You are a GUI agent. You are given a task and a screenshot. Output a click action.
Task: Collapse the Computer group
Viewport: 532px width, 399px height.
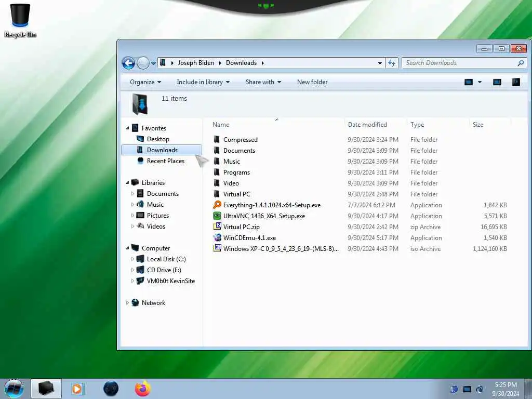click(x=128, y=248)
